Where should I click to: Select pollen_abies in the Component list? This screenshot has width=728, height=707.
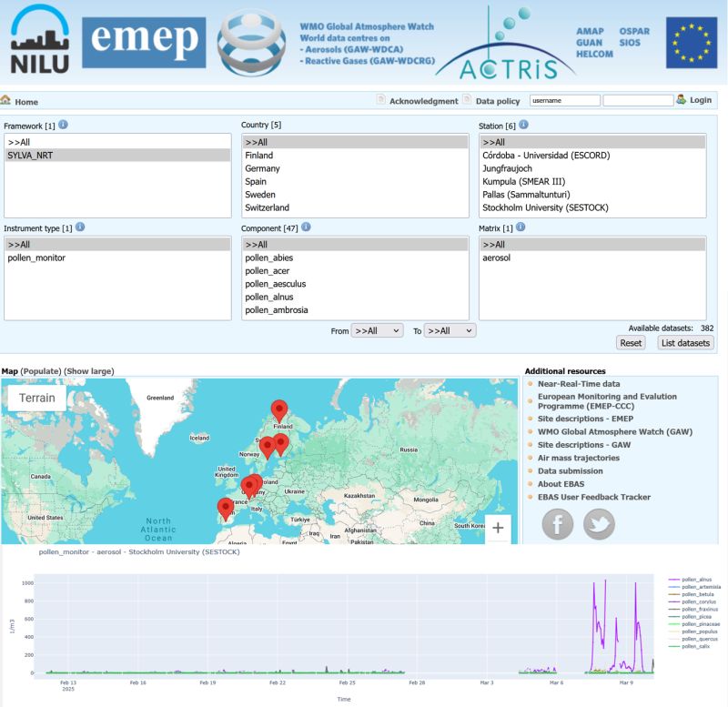point(355,258)
